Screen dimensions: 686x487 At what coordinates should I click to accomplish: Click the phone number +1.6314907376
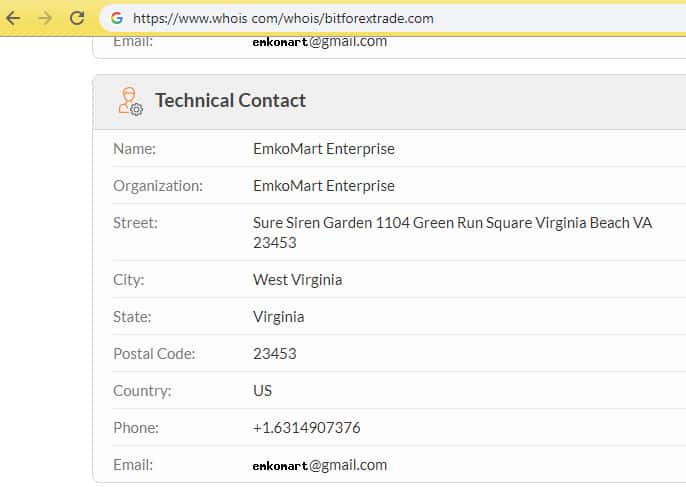coord(306,428)
